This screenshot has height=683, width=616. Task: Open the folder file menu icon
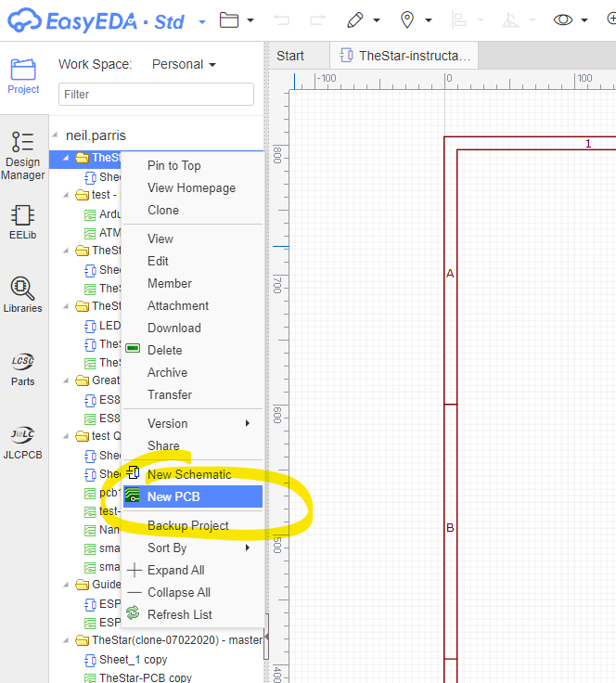click(229, 20)
